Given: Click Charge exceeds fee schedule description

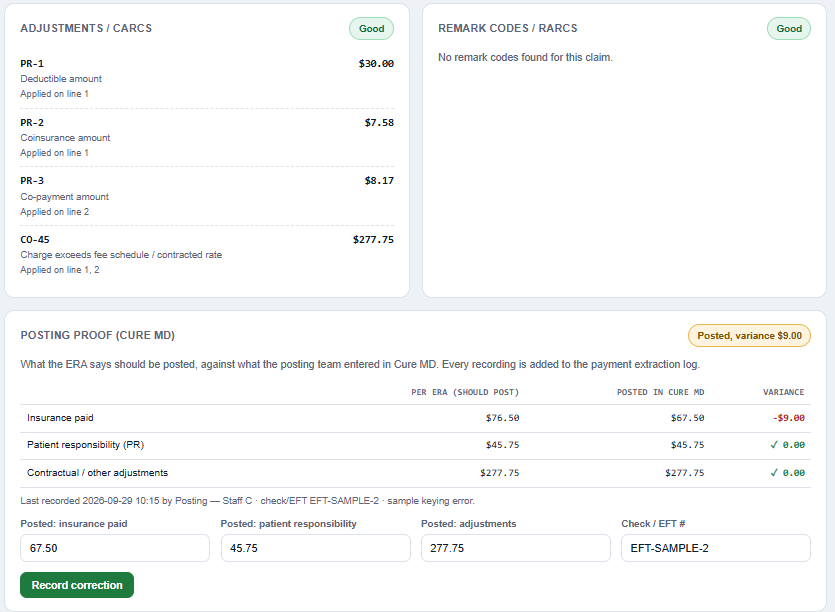Looking at the screenshot, I should [121, 255].
